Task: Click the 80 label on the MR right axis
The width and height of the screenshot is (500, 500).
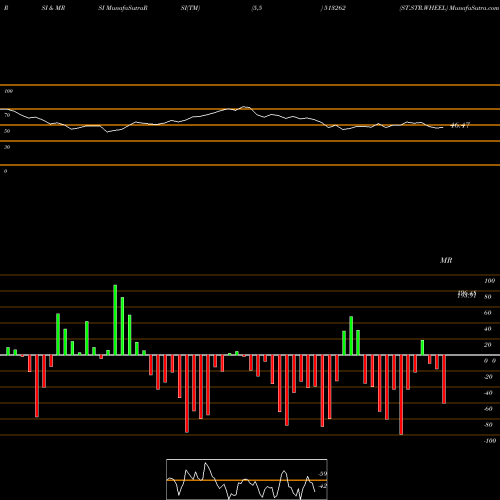Action: (x=488, y=297)
